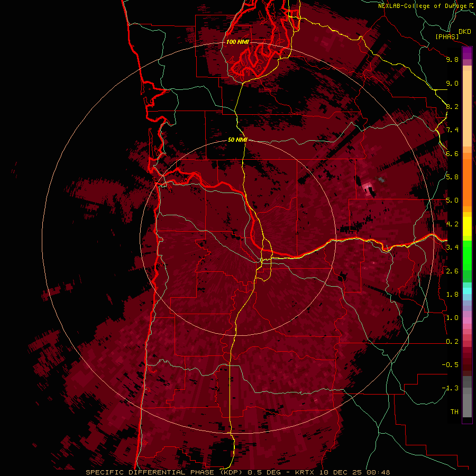
Task: Click the TH label on the scale
Action: coord(454,412)
